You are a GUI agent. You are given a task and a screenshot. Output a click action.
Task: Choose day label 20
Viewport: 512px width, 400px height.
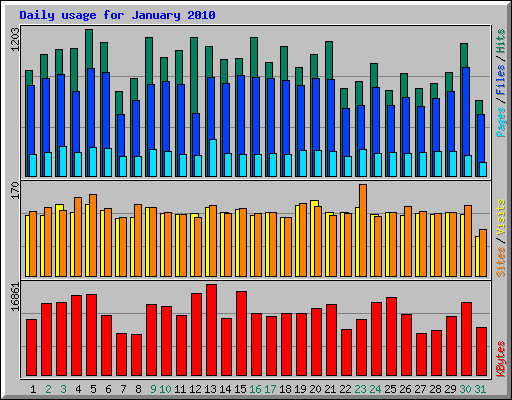click(x=315, y=389)
